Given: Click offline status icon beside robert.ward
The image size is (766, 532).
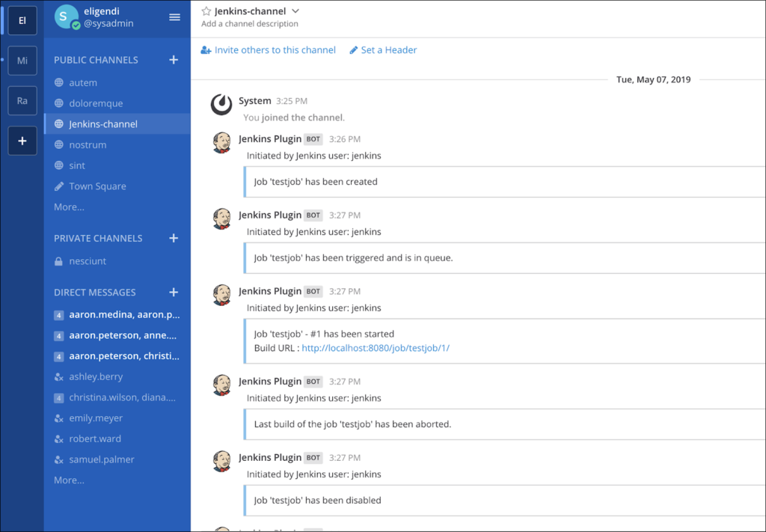Looking at the screenshot, I should [58, 438].
